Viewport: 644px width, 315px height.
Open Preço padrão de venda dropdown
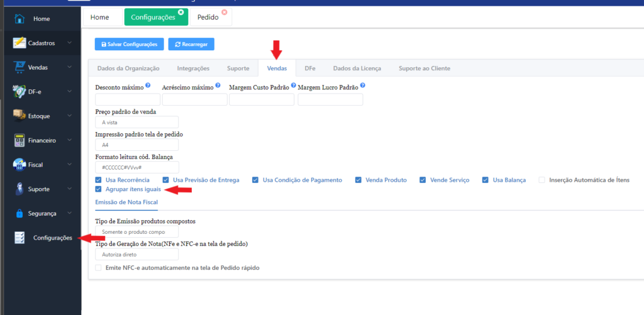pyautogui.click(x=136, y=122)
